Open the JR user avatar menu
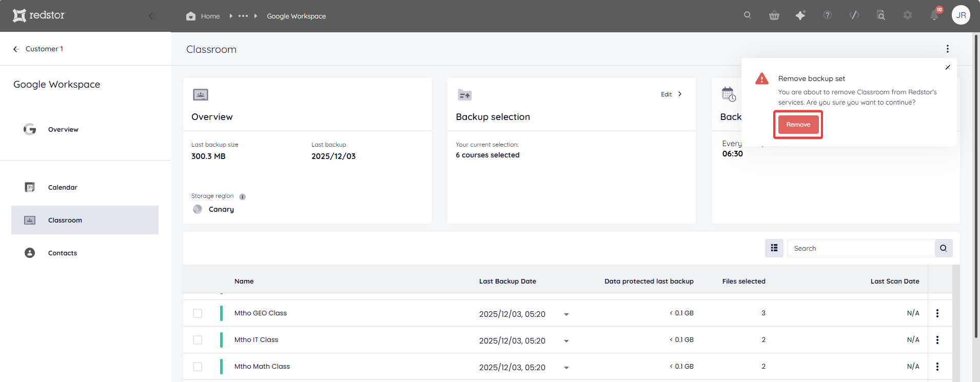980x382 pixels. (961, 15)
